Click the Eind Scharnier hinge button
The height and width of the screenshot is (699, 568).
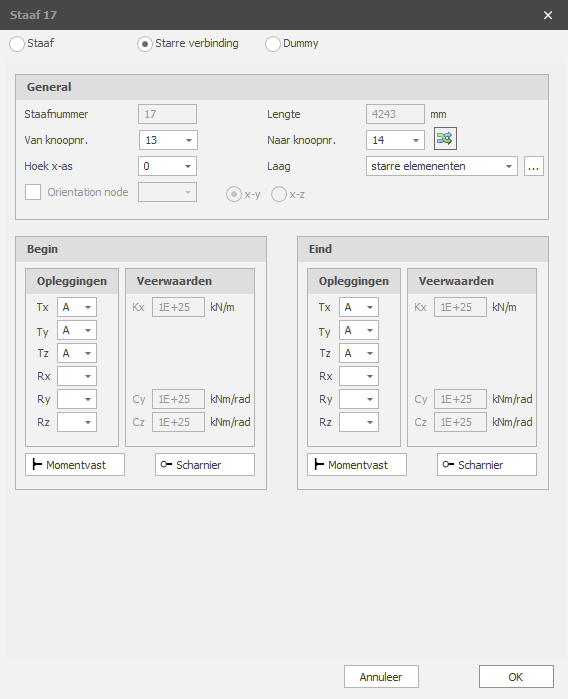(x=487, y=465)
